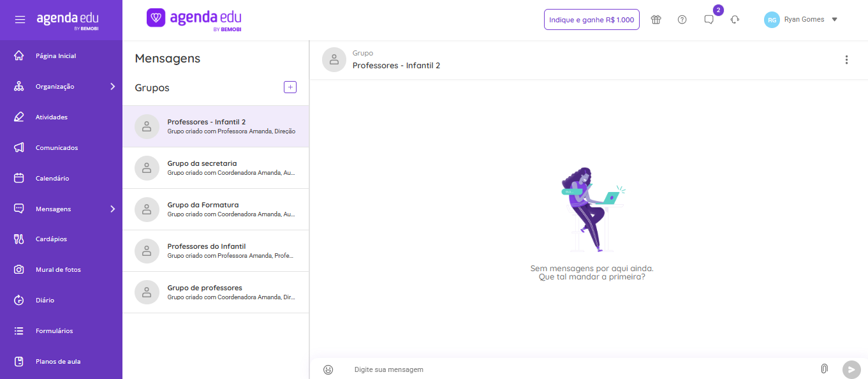Click the Atividades pencil icon
The image size is (868, 379).
coord(19,117)
